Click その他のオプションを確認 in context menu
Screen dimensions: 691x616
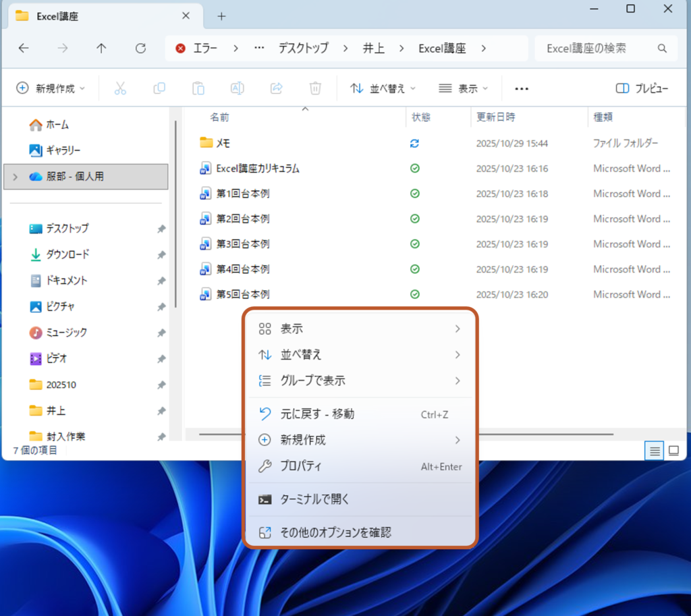(335, 532)
